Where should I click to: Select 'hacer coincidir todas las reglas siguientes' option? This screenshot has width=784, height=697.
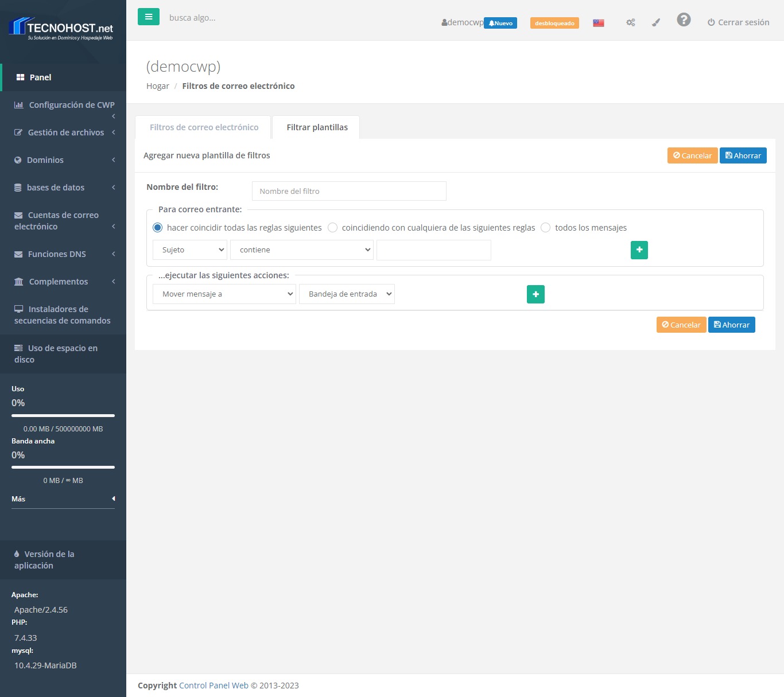click(158, 228)
